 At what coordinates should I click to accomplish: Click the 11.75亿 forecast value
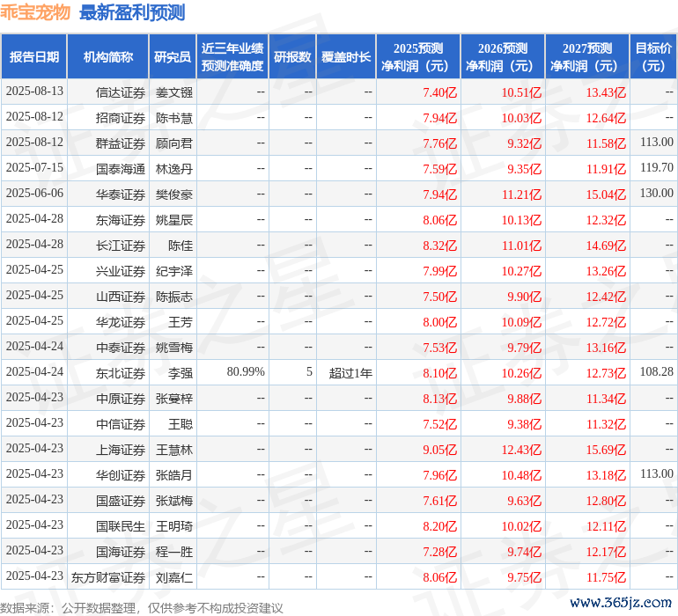tap(606, 577)
